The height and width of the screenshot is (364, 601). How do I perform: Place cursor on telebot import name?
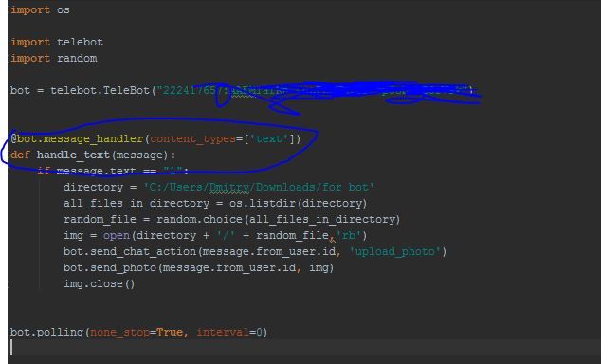click(80, 42)
